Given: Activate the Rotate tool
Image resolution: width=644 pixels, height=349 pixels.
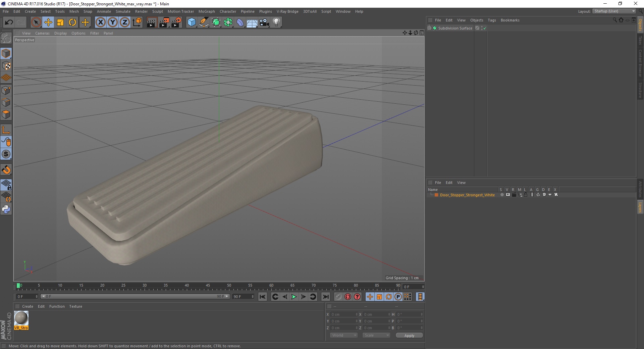Looking at the screenshot, I should 72,22.
